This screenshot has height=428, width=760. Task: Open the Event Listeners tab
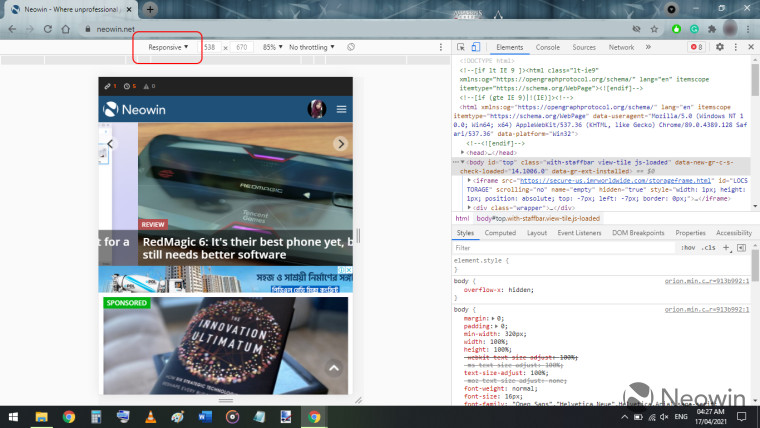(579, 233)
